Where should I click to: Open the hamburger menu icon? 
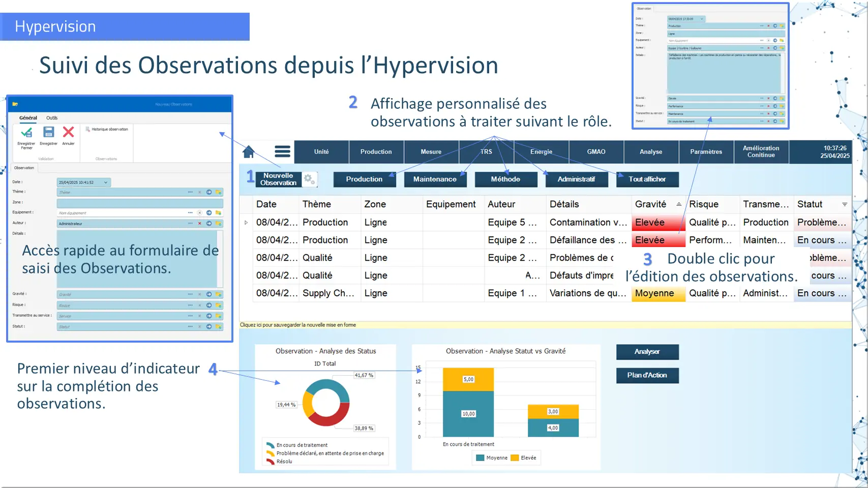pyautogui.click(x=282, y=151)
